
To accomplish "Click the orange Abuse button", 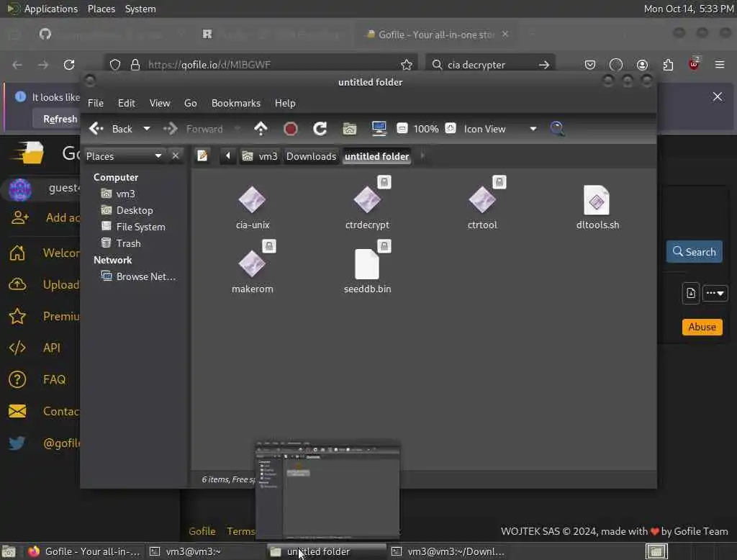I will click(x=702, y=327).
